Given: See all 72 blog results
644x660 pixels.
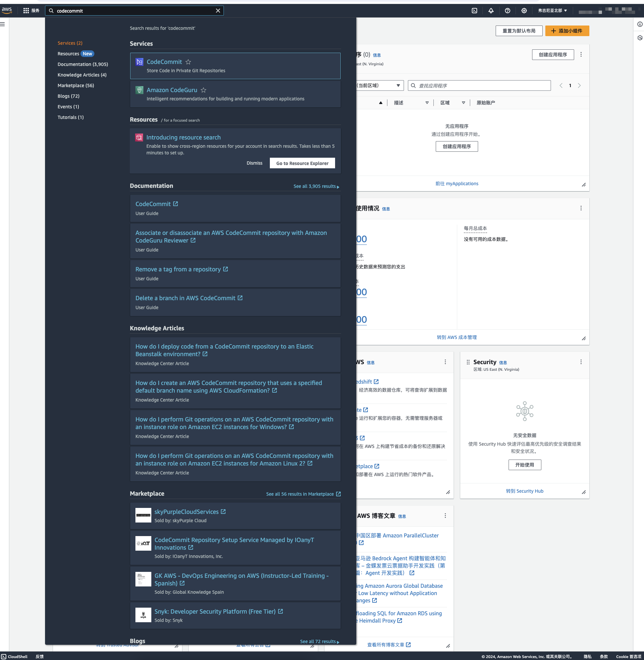Looking at the screenshot, I should coord(319,642).
